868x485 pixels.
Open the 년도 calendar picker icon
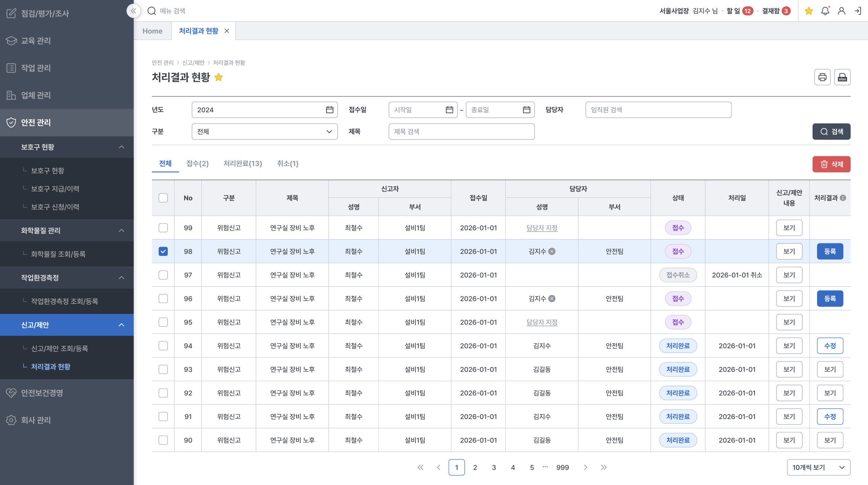329,110
